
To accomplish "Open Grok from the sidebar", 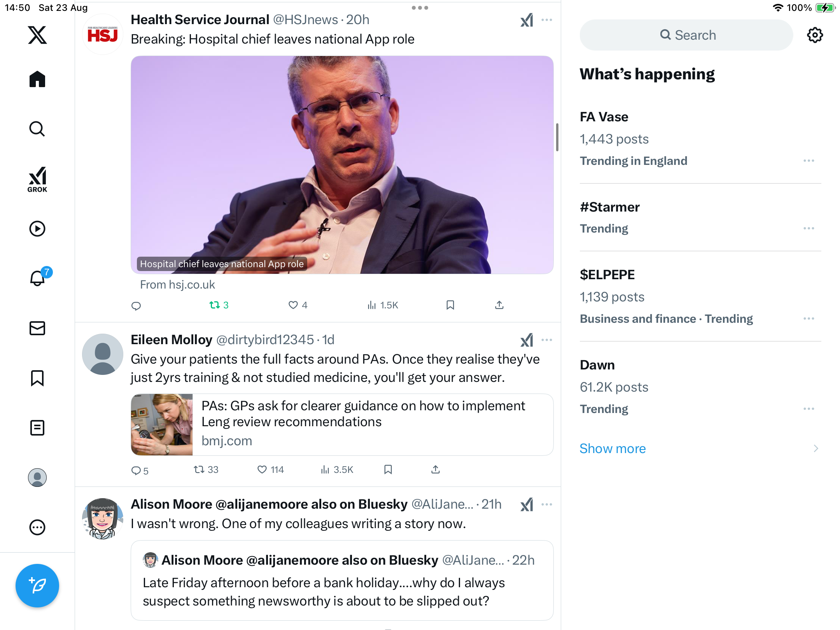I will (x=37, y=179).
